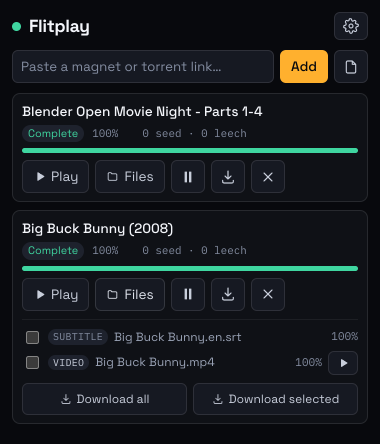Image resolution: width=380 pixels, height=444 pixels.
Task: Click 100% value next to Big Buck Bunny.mp4
Action: (309, 362)
